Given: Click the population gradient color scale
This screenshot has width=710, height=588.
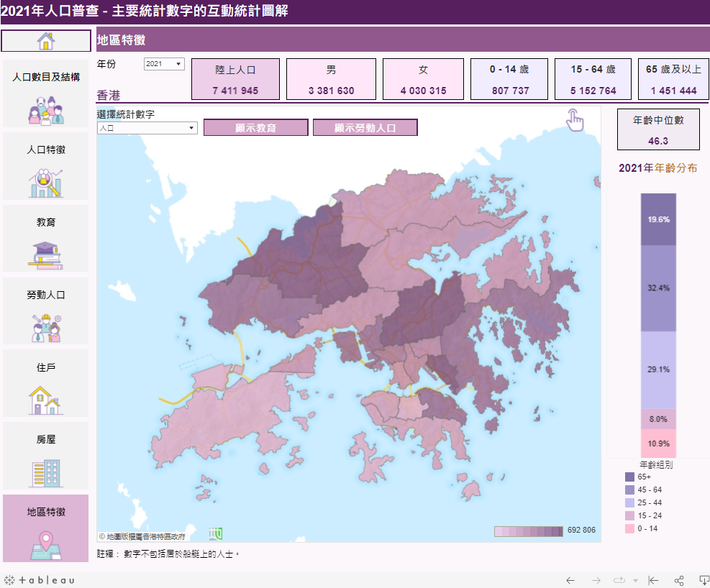Looking at the screenshot, I should point(529,531).
